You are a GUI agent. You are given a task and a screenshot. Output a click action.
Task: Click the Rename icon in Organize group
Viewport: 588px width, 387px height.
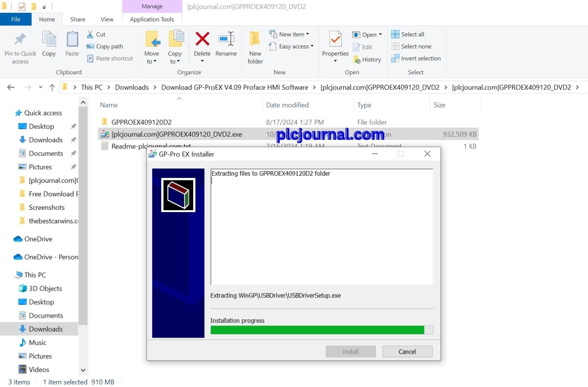226,39
